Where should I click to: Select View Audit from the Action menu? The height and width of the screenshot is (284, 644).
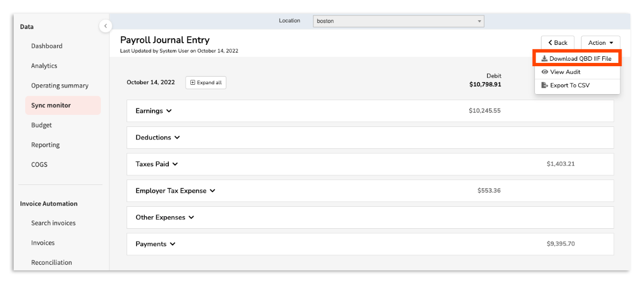tap(565, 72)
